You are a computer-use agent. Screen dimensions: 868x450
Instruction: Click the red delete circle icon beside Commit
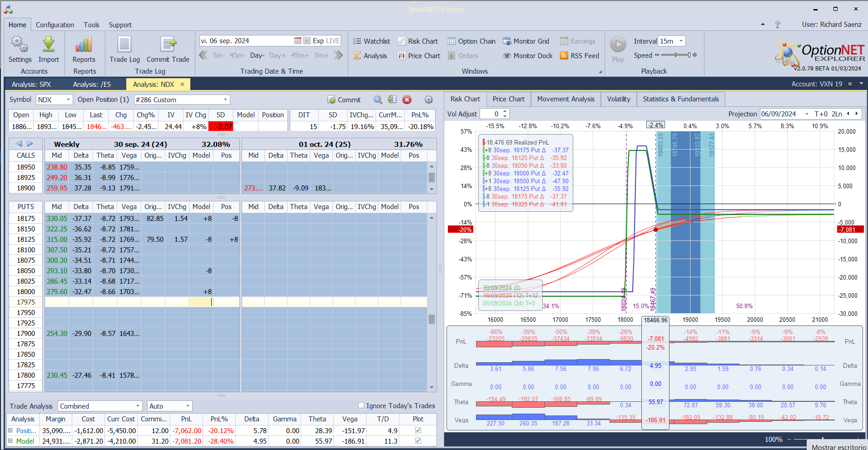coord(407,100)
